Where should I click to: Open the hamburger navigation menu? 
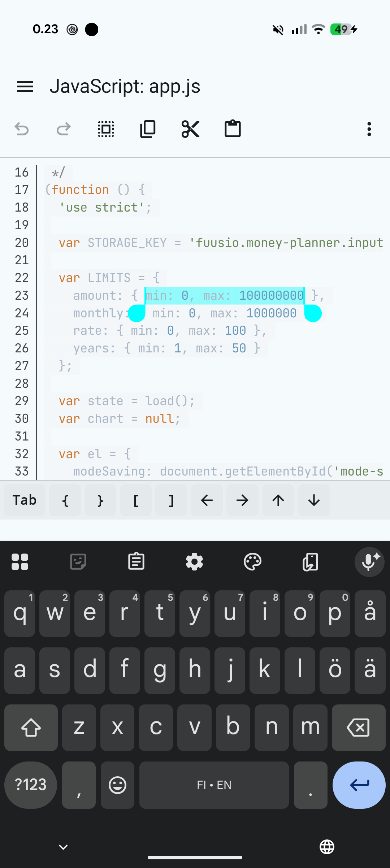(x=25, y=87)
